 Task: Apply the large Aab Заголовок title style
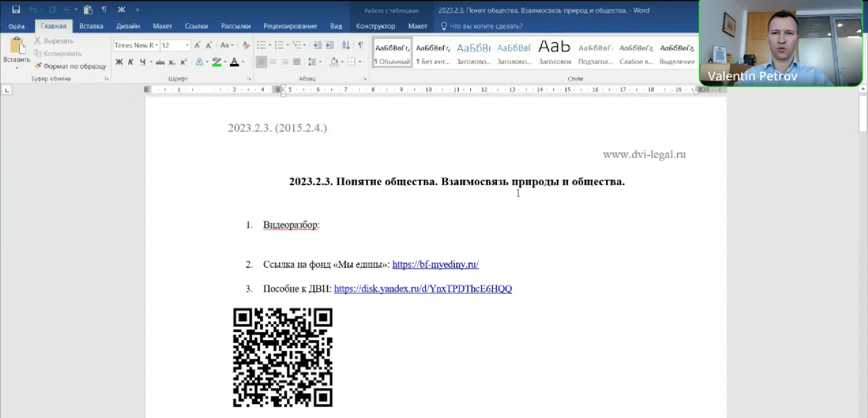click(x=555, y=53)
